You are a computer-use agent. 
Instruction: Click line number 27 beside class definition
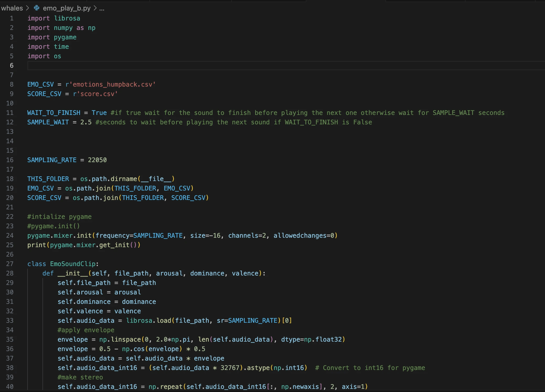(10, 264)
